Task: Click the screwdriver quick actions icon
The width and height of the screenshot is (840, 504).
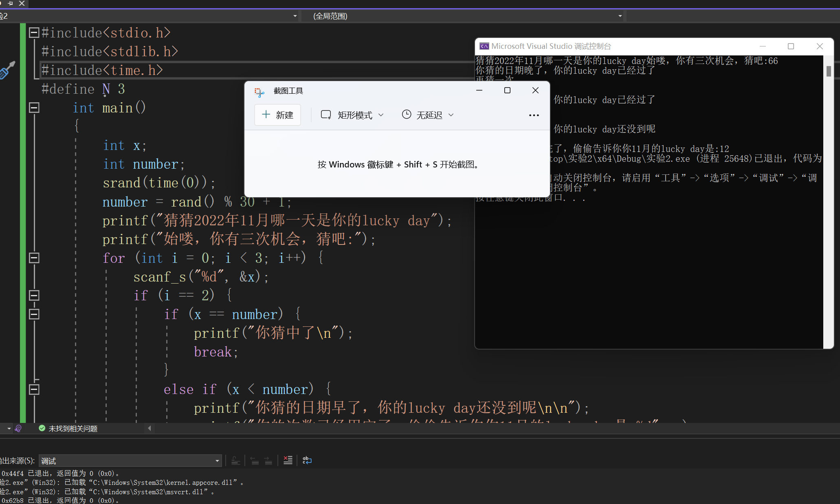Action: click(x=7, y=70)
